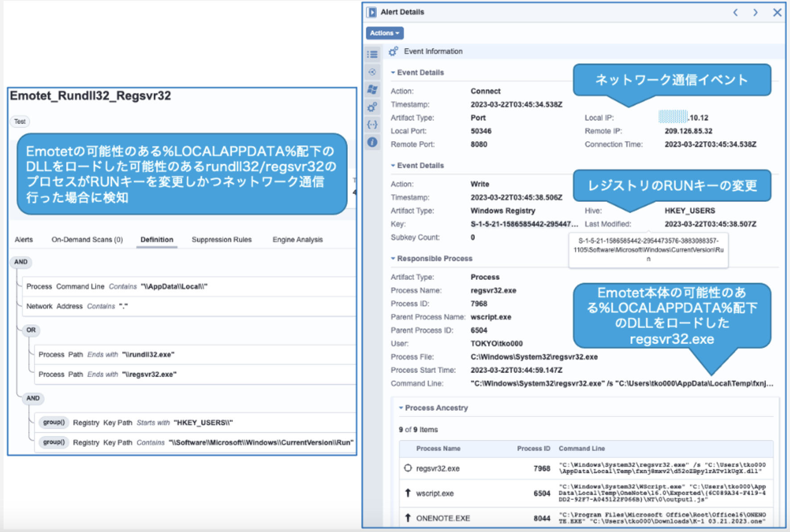Click the Emotet_Rundll32_Regsvr32 rule title
Screen dimensions: 790x532
pos(91,96)
